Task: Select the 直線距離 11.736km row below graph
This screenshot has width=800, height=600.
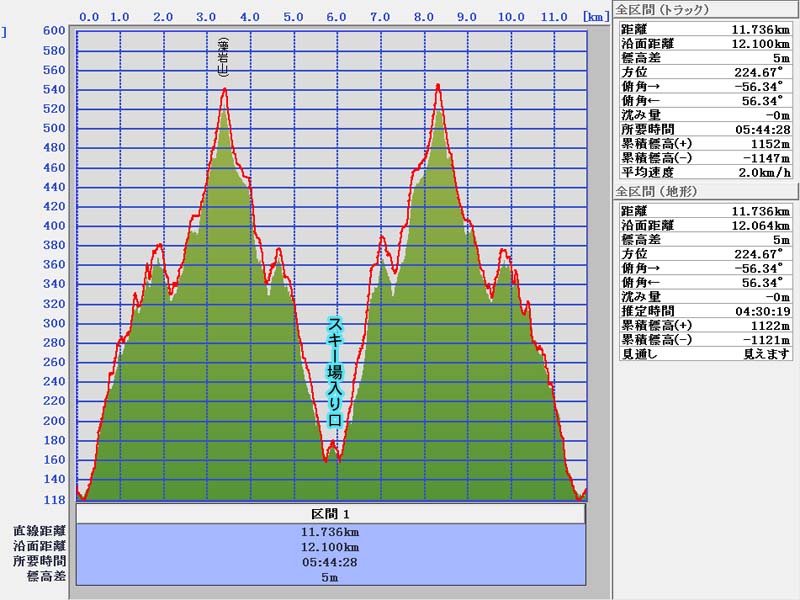Action: [330, 532]
